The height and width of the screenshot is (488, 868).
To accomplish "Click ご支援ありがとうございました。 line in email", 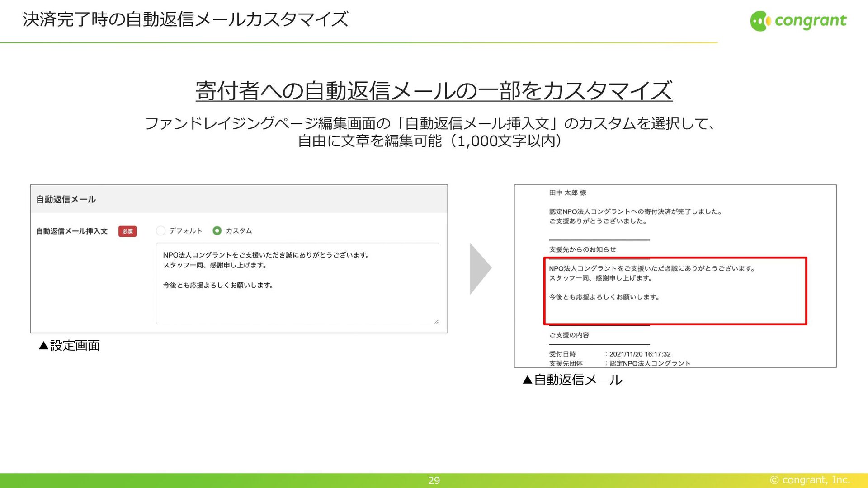I will point(599,221).
